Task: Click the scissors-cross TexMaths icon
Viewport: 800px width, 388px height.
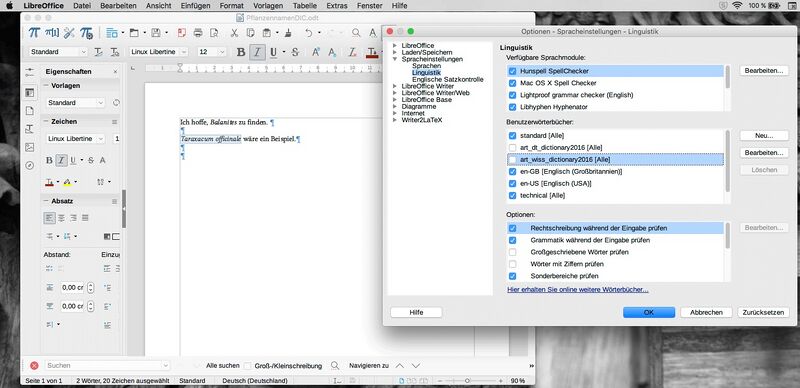Action: (x=69, y=33)
